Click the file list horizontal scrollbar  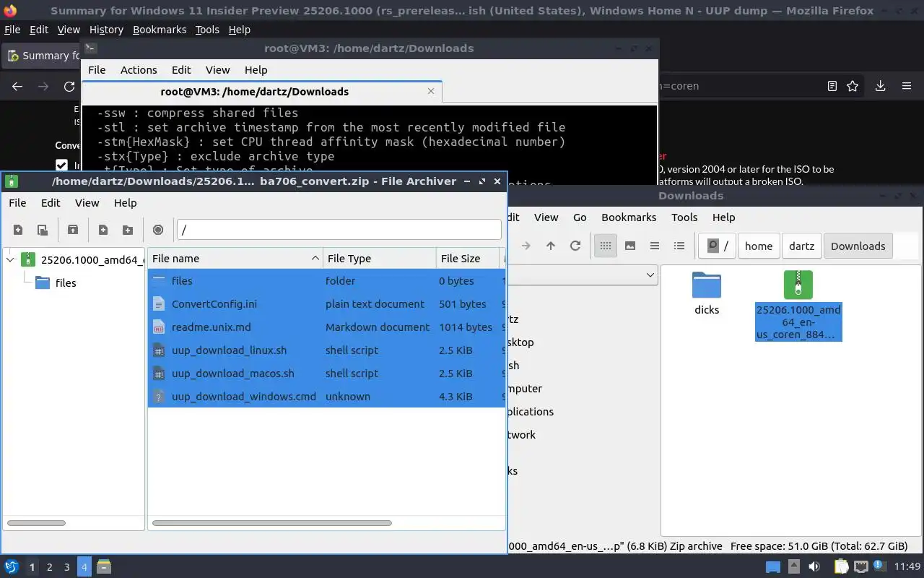click(272, 523)
